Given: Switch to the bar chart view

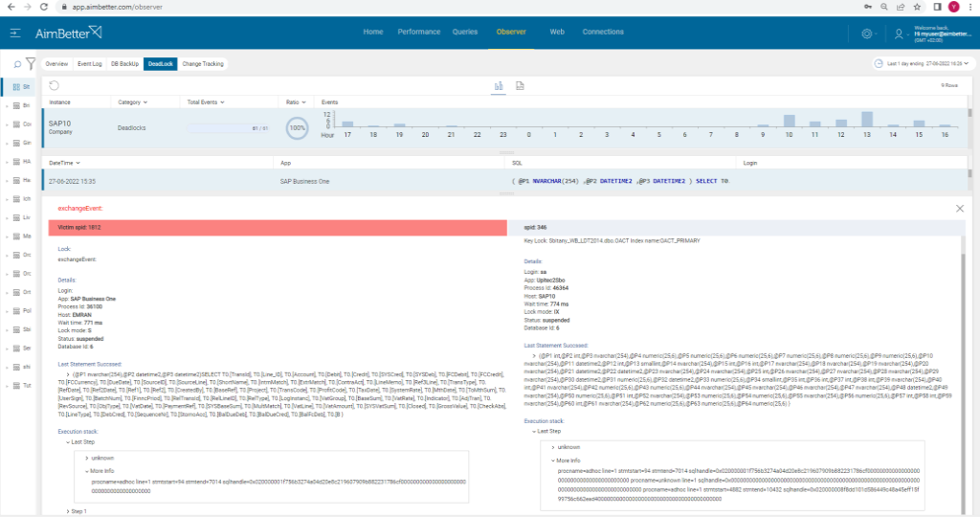Looking at the screenshot, I should point(499,85).
